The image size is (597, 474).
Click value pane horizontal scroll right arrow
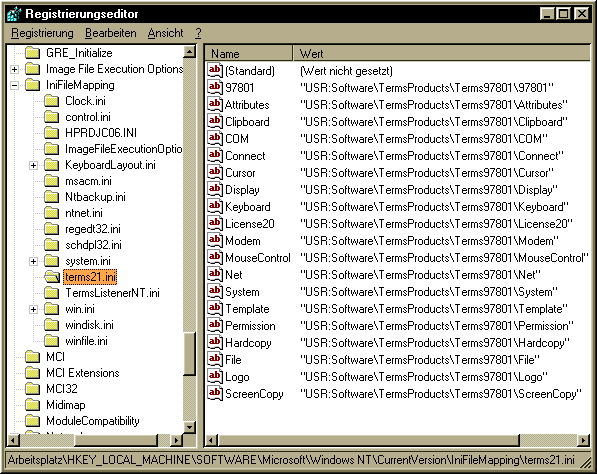tap(583, 440)
